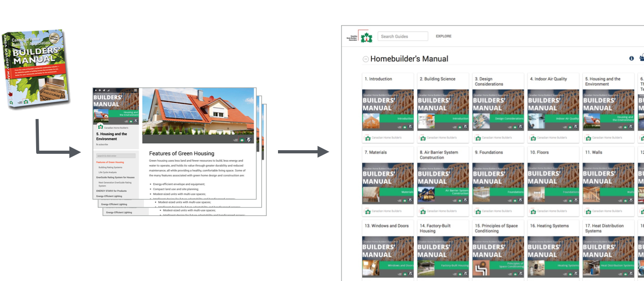Click Canadian Home Builder's text under Foundations

(x=497, y=211)
